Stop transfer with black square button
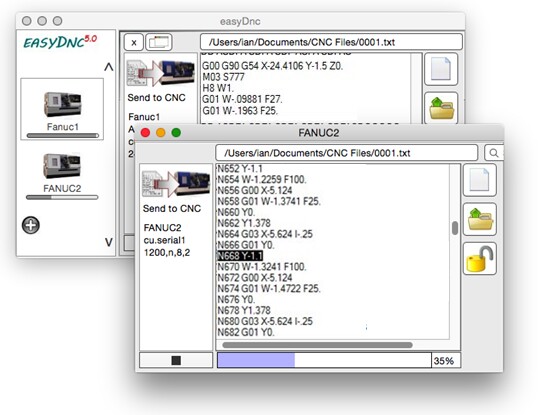Viewport: 538px width, 415px height. (176, 360)
